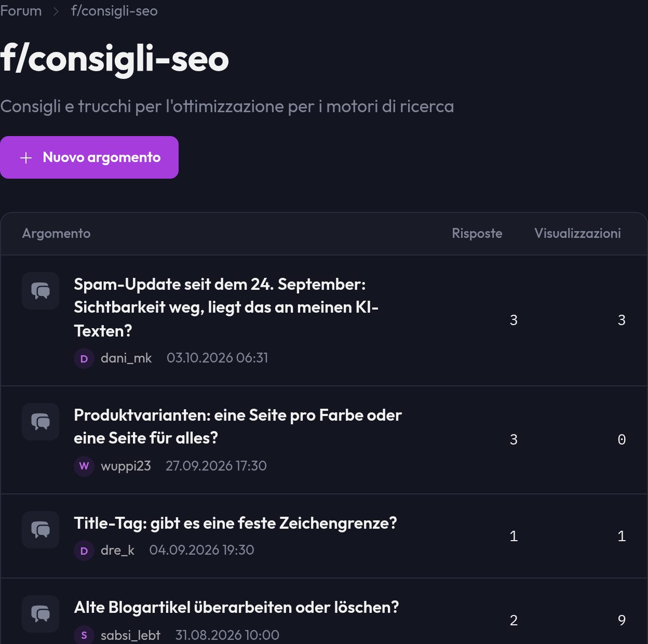648x644 pixels.
Task: Click the chat icon beside the Title-Tag topic
Action: pos(40,530)
